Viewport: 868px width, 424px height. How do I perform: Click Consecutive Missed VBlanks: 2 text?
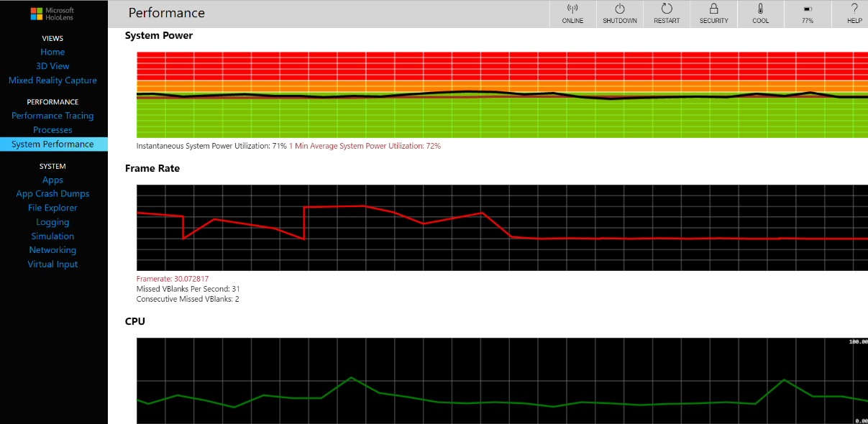[x=188, y=299]
